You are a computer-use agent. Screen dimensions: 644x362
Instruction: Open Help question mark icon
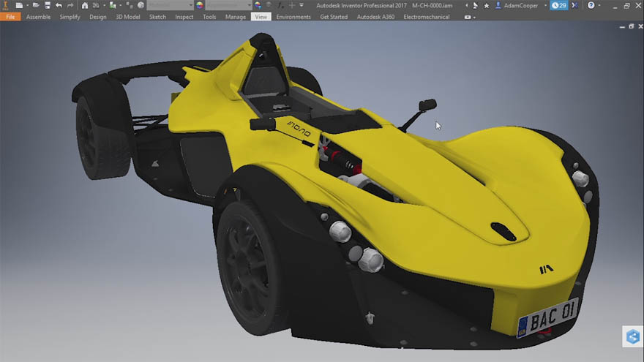pyautogui.click(x=591, y=5)
